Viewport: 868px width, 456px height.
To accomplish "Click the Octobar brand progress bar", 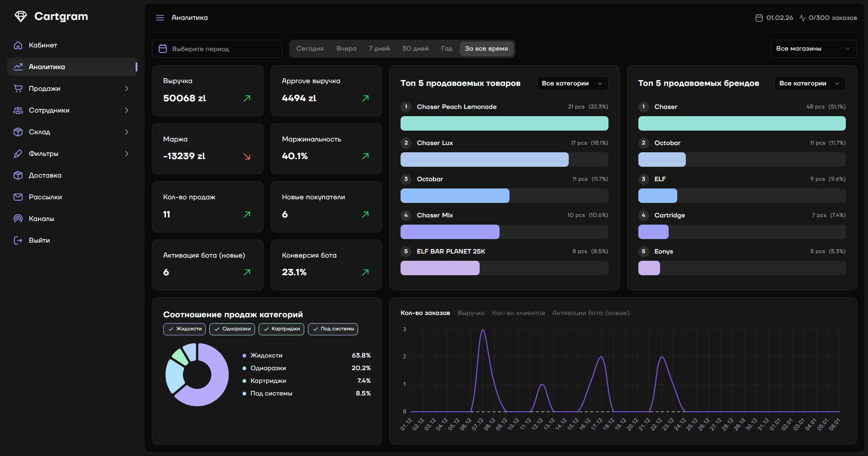I will [742, 160].
